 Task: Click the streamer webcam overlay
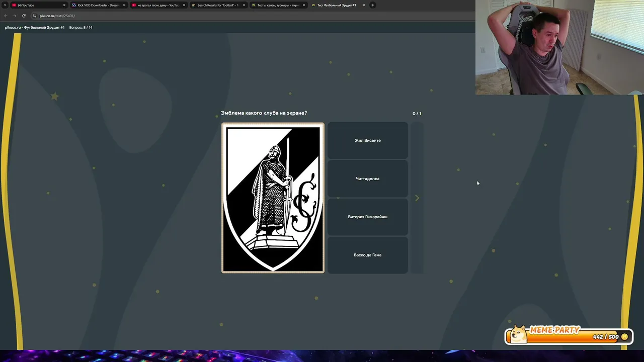click(559, 47)
